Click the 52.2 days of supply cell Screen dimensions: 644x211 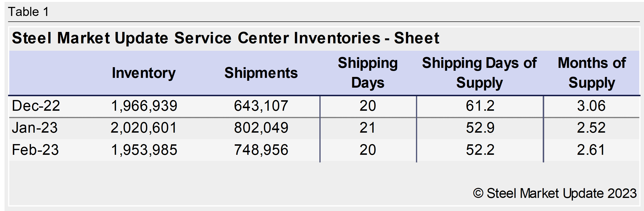click(480, 150)
